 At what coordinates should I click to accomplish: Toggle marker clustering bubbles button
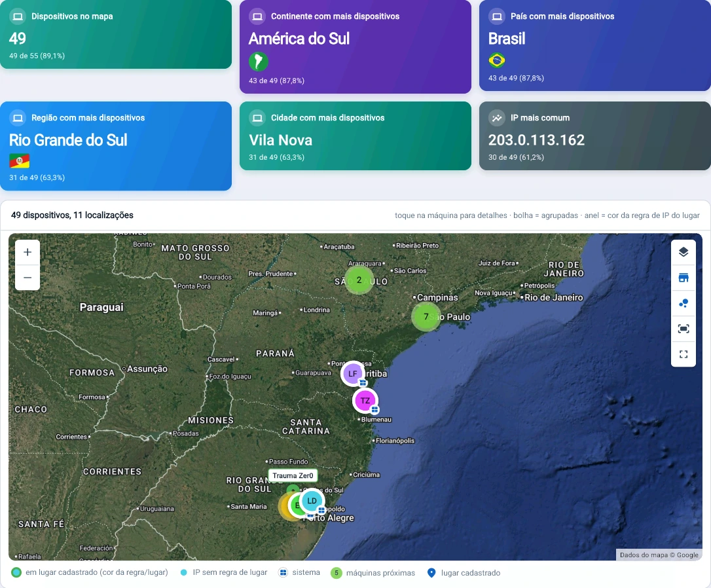pos(684,303)
